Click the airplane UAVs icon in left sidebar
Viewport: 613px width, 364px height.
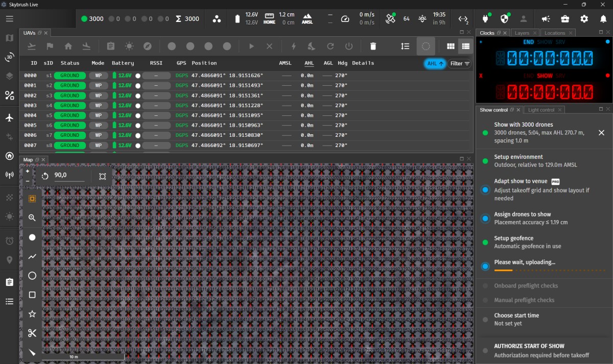[9, 117]
